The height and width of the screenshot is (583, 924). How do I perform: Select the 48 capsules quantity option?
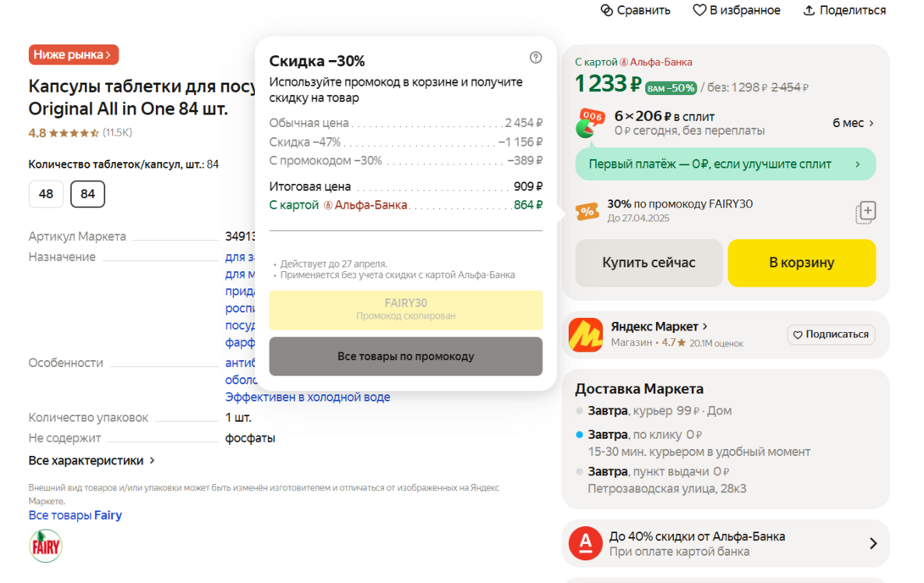point(46,194)
